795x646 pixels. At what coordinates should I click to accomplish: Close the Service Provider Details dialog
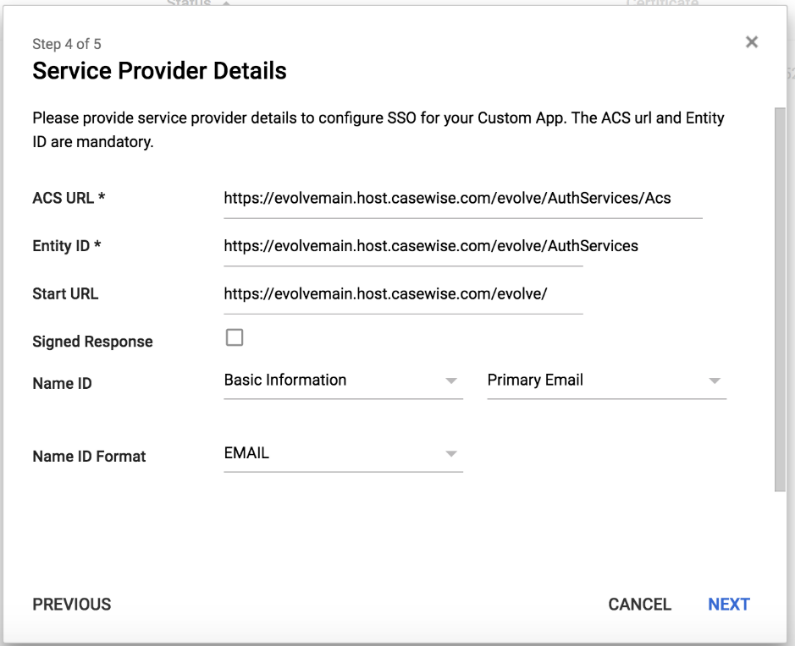click(x=752, y=42)
